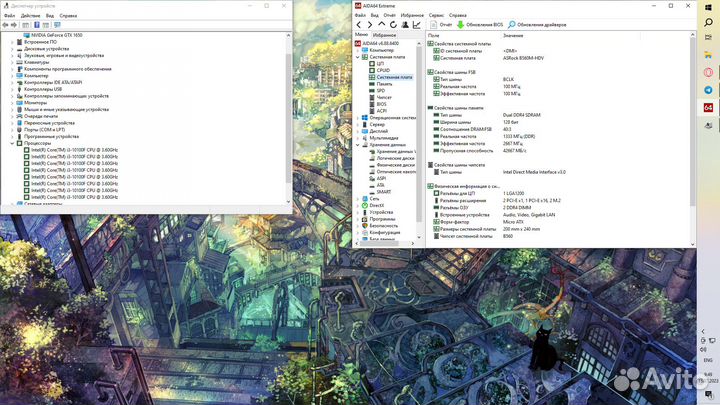This screenshot has width=720, height=405.
Task: Expand Контроллеры USB in Device Manager
Action: (x=12, y=89)
